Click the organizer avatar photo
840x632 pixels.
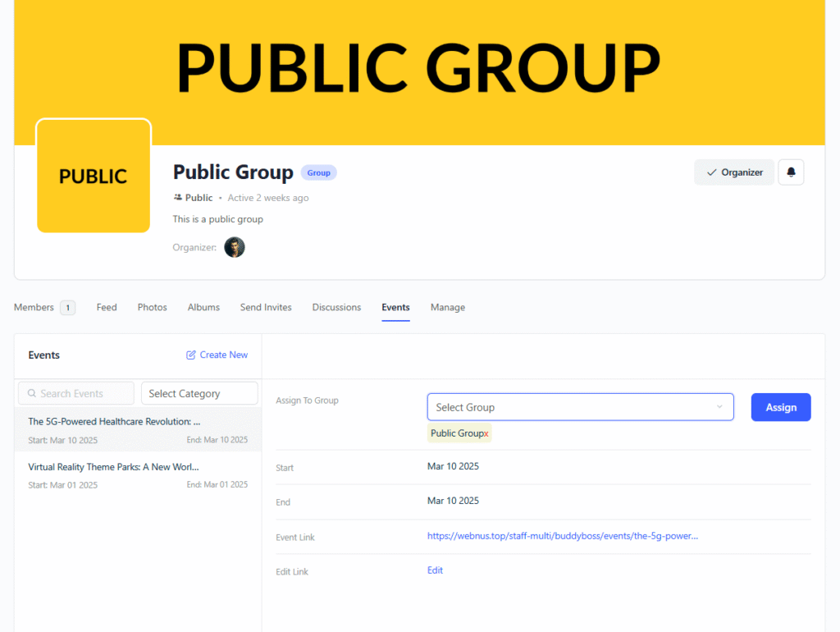click(x=235, y=247)
